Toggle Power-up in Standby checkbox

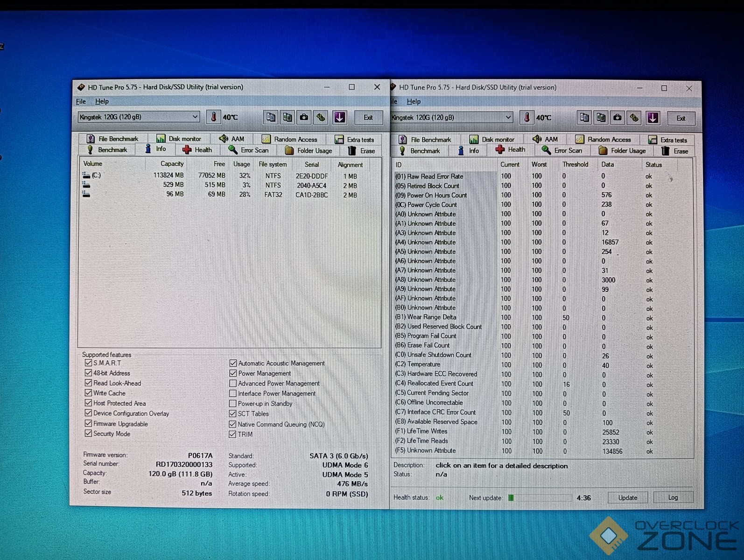click(x=233, y=403)
